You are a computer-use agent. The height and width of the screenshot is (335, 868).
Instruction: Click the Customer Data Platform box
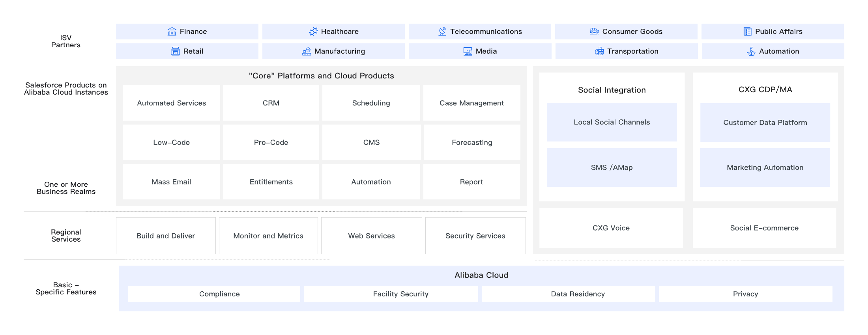(765, 123)
